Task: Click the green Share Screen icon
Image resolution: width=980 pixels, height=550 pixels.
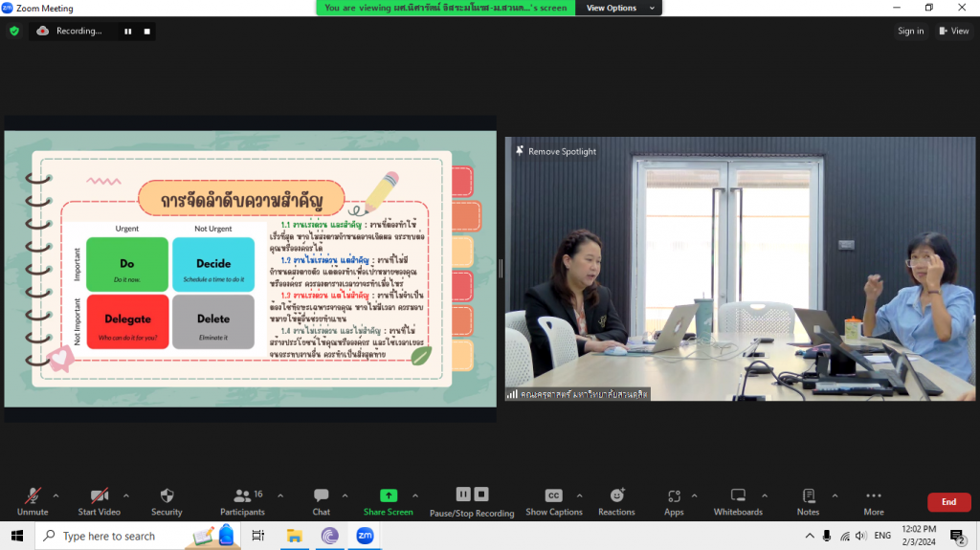Action: 388,495
